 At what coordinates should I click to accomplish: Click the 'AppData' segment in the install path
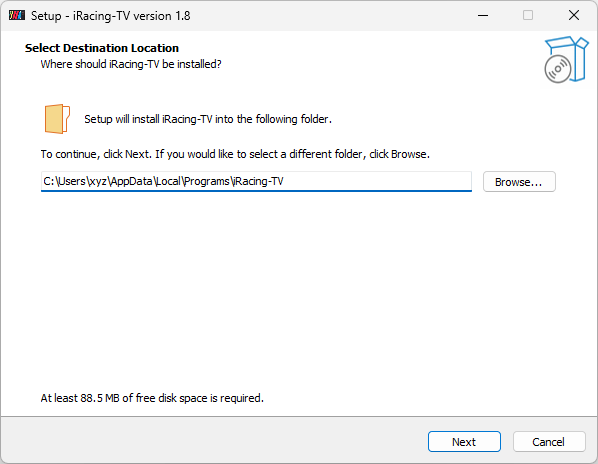[x=132, y=181]
